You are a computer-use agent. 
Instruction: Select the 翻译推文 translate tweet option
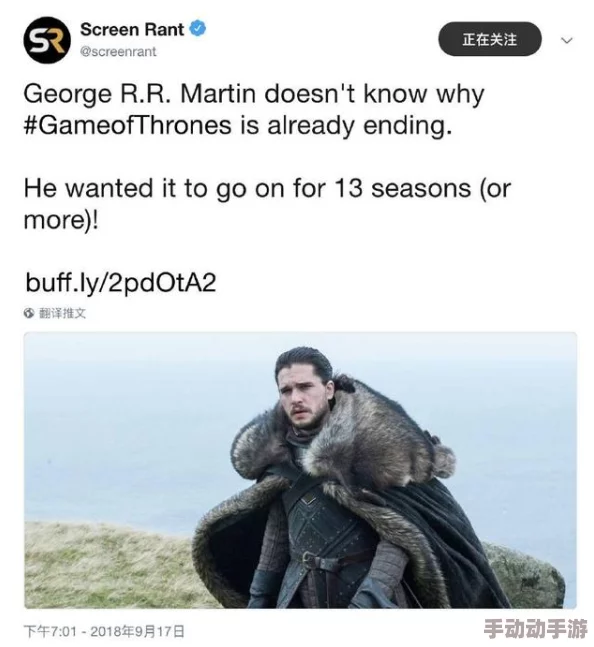click(62, 313)
